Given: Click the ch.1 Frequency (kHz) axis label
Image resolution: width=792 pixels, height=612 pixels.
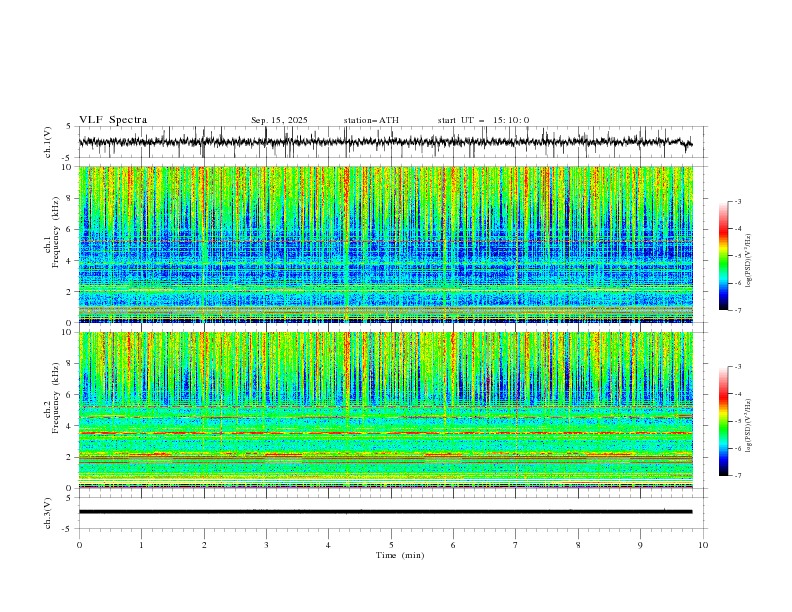Looking at the screenshot, I should 52,230.
